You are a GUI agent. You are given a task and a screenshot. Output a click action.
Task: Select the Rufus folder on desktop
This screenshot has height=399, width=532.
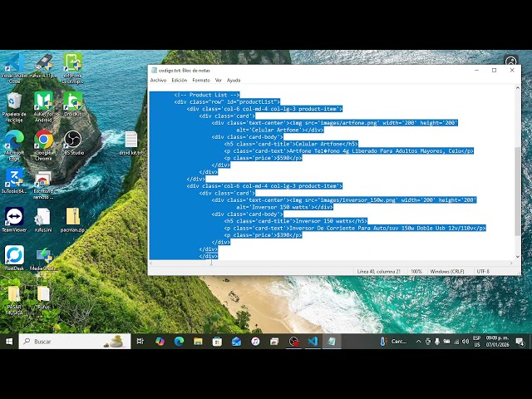[x=43, y=298]
